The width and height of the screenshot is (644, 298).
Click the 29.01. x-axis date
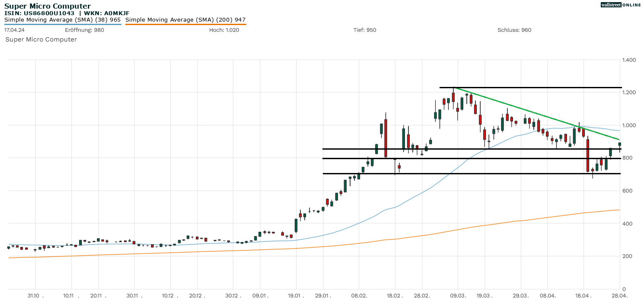(323, 295)
